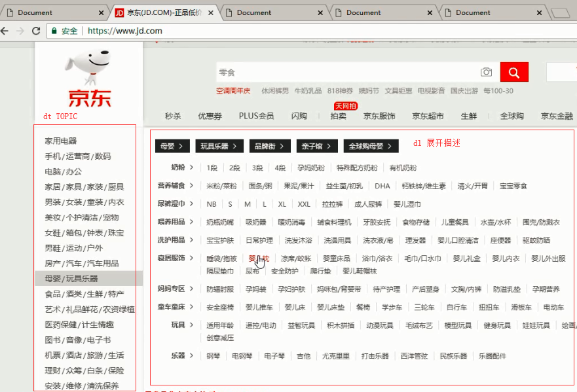Click the 母婴 channel button
This screenshot has height=392, width=577.
tap(172, 146)
